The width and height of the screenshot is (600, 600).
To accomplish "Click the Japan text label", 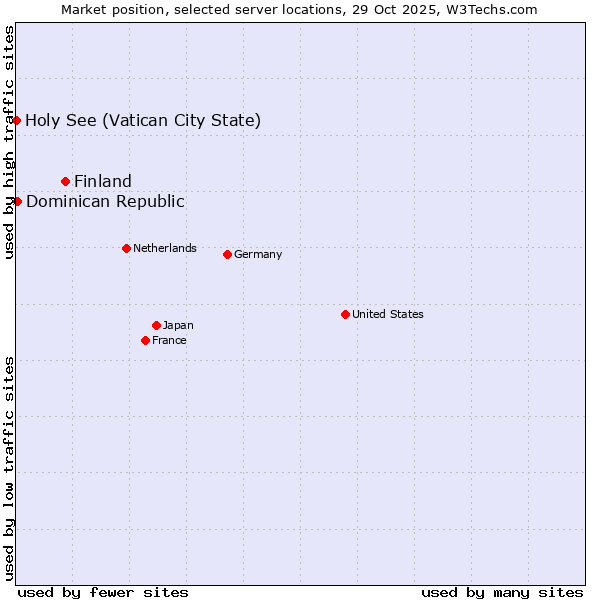I will (178, 325).
